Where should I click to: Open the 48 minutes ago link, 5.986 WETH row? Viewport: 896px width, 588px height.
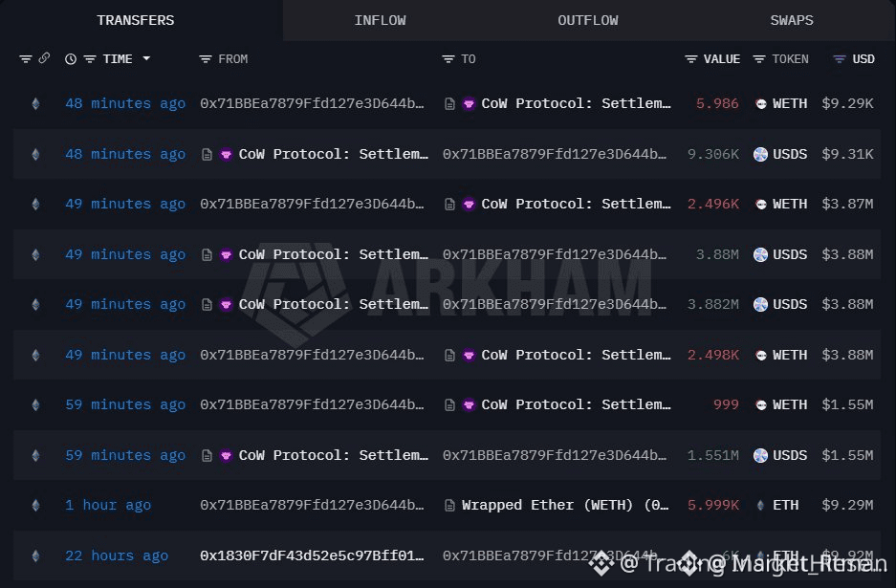125,103
